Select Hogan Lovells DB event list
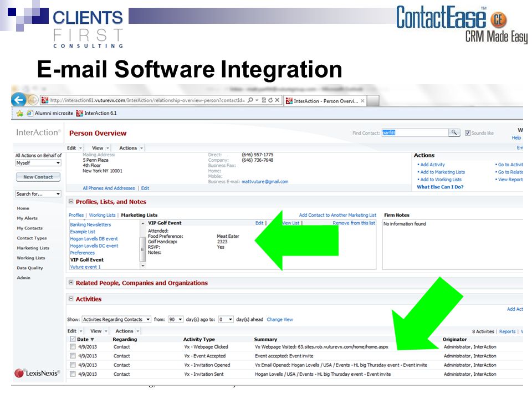Viewport: 532px width, 399px height. click(94, 238)
